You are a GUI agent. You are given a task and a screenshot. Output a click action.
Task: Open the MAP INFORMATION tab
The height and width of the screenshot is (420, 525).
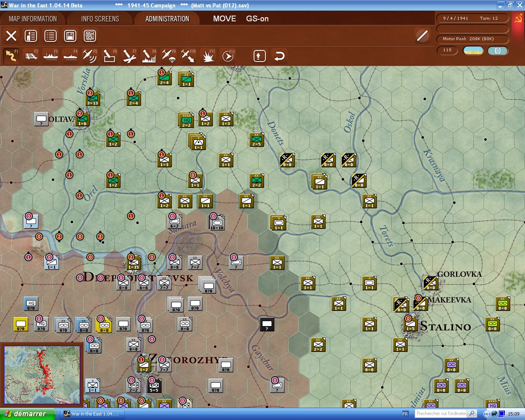click(x=33, y=19)
